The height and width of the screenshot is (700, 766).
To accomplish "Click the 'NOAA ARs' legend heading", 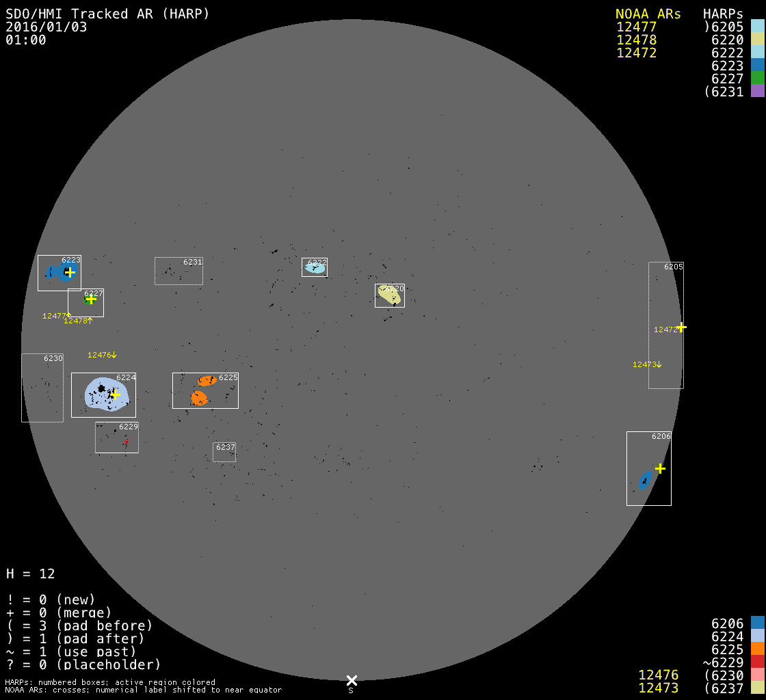I will (x=648, y=14).
